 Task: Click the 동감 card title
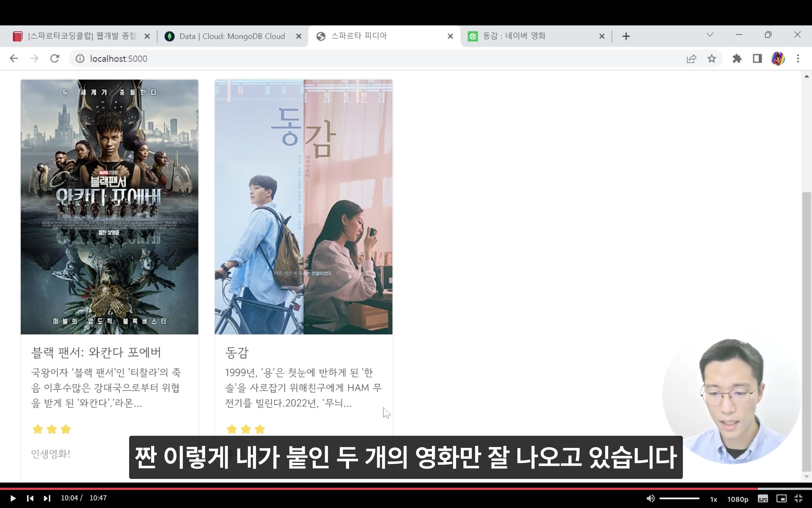237,352
